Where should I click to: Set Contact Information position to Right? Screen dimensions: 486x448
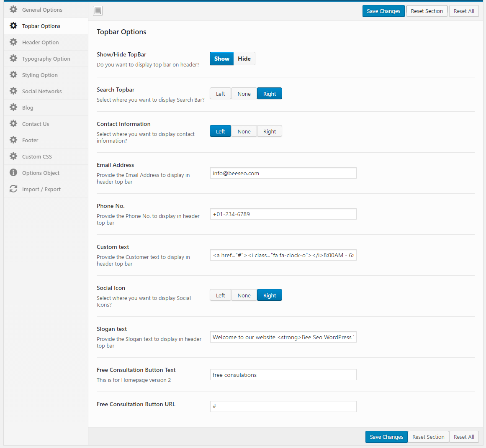[x=269, y=131]
